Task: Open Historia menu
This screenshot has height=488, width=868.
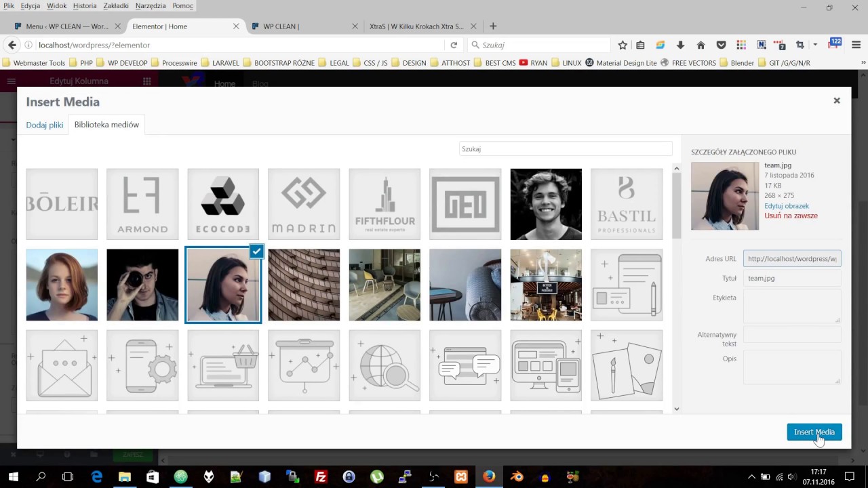Action: (x=85, y=5)
